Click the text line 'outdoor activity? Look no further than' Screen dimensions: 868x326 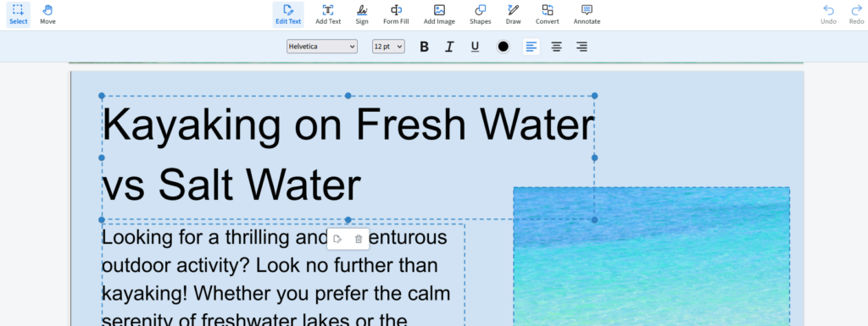point(270,266)
